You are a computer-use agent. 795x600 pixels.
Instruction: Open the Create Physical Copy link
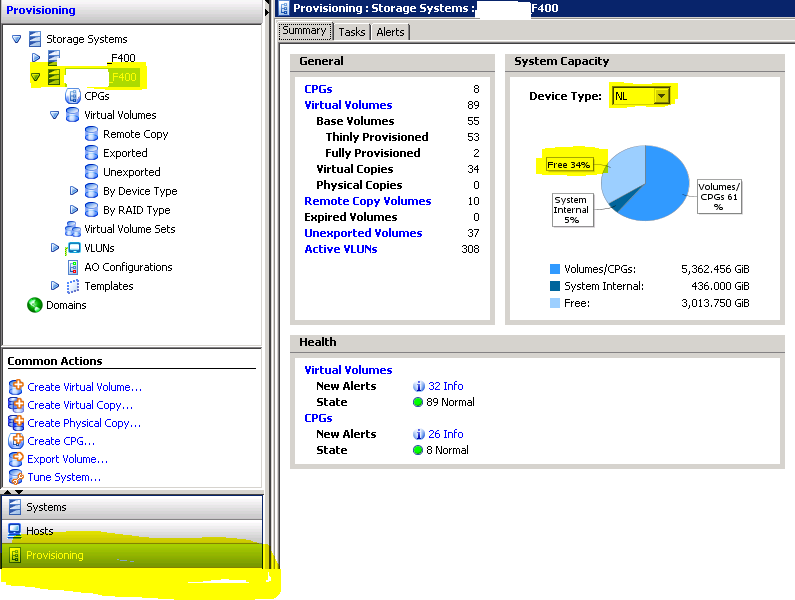(x=84, y=423)
